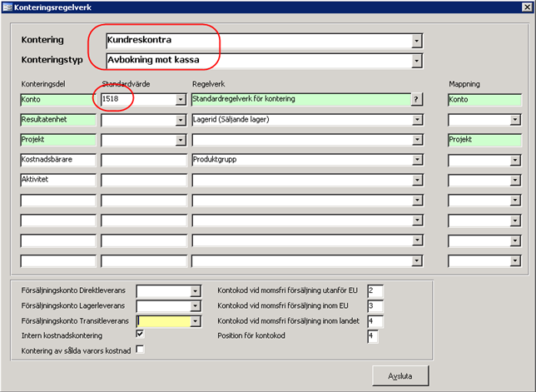Image resolution: width=536 pixels, height=392 pixels.
Task: Click the Aktivitet konteringsdel field
Action: pos(58,180)
